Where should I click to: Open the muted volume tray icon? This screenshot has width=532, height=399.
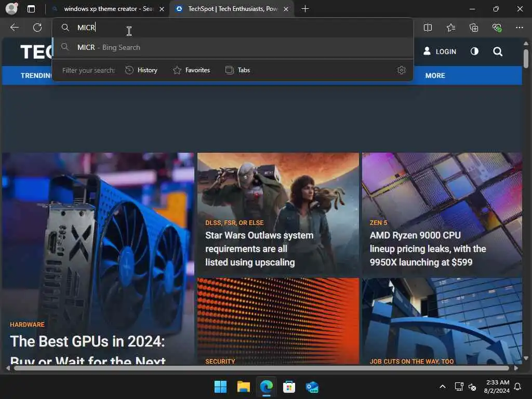coord(472,387)
